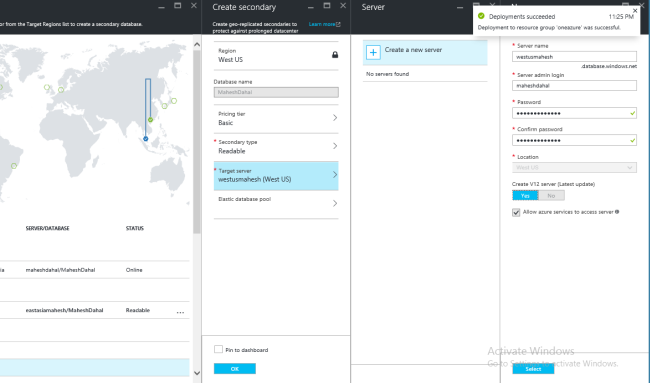This screenshot has height=383, width=650.
Task: Select Target server westusmahesh entry
Action: pos(276,176)
